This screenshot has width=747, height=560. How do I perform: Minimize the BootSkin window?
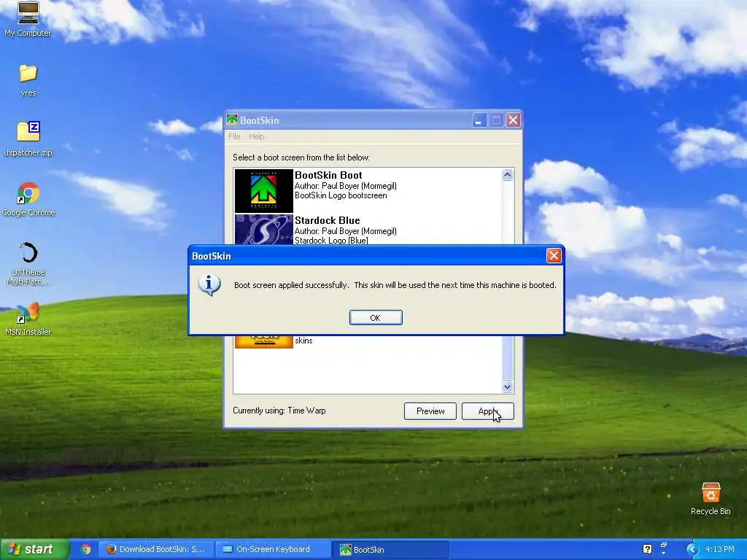(x=479, y=120)
